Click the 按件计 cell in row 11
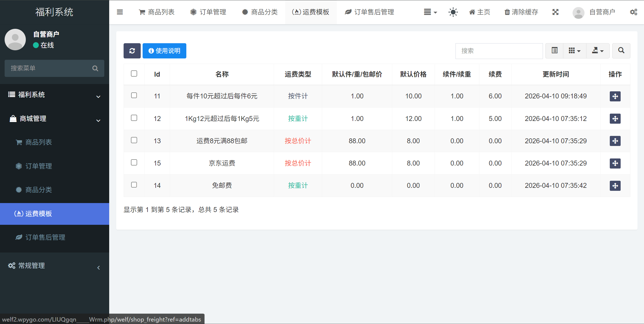644x324 pixels. pos(298,96)
